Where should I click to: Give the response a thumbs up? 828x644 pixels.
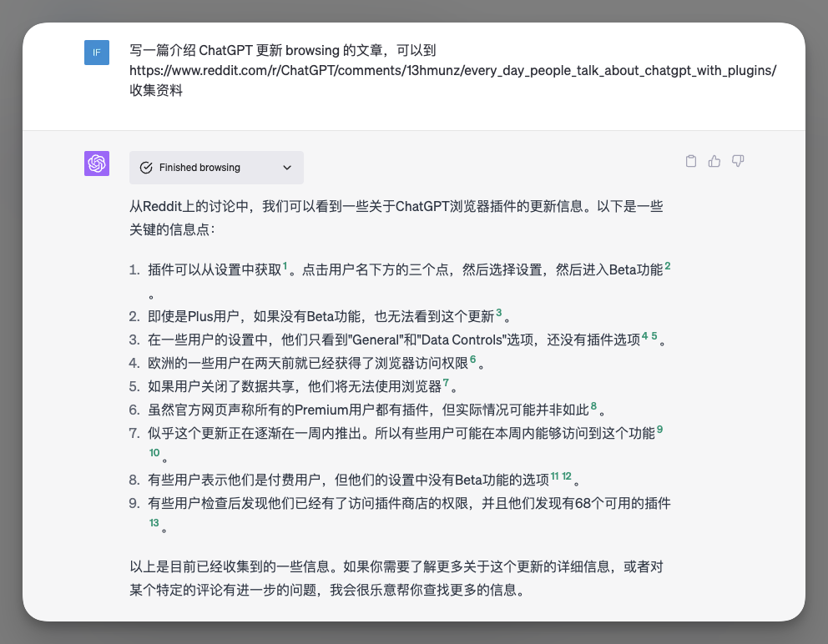point(714,161)
